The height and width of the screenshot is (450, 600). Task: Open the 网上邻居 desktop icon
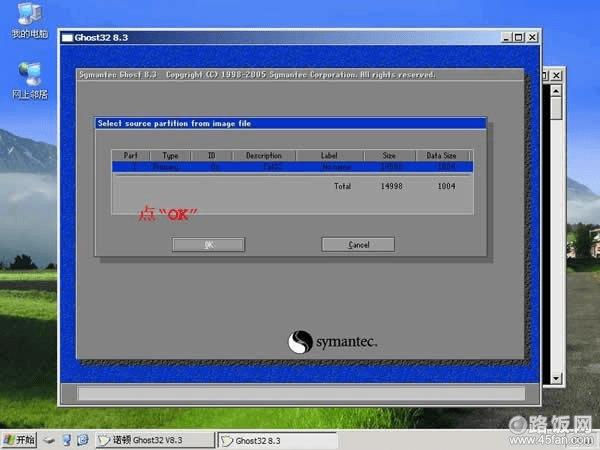[29, 81]
